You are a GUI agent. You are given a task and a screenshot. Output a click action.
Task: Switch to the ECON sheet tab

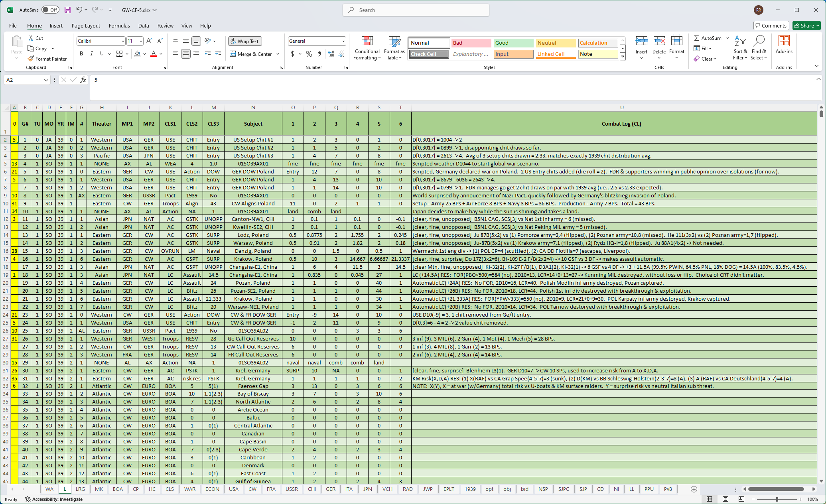(212, 489)
